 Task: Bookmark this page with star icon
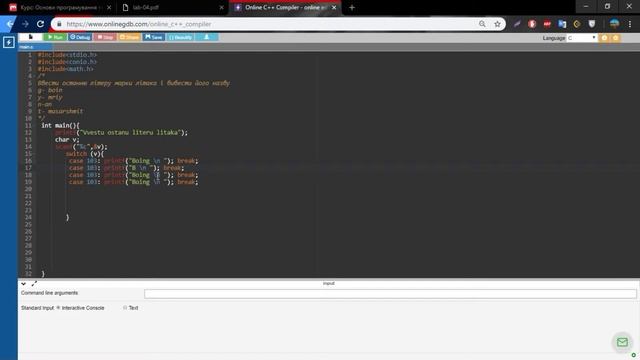497,24
